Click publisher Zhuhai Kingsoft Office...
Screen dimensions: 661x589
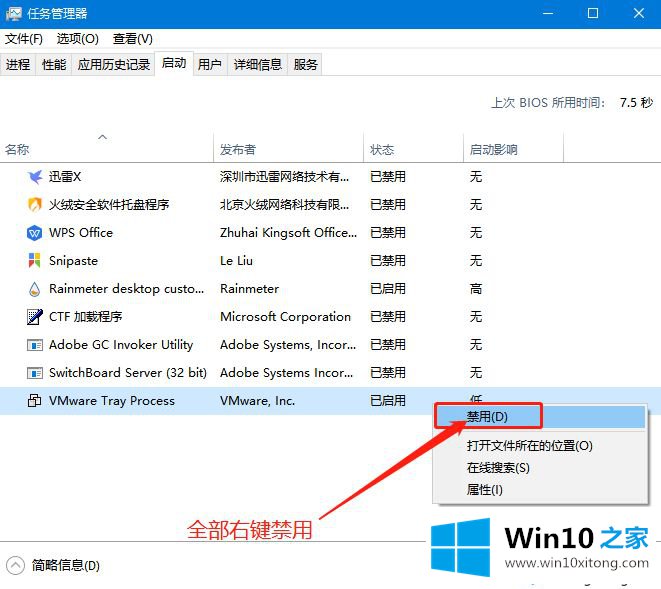(x=288, y=233)
